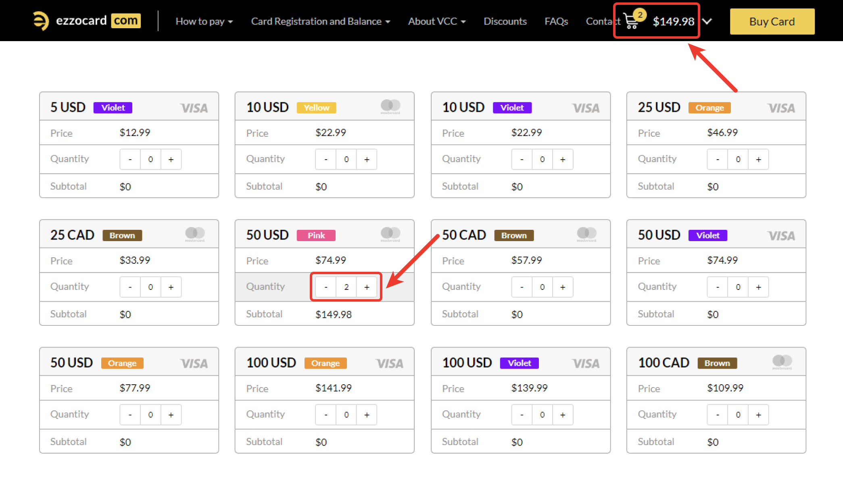Click plus on the 5 USD Violet card

[x=171, y=159]
